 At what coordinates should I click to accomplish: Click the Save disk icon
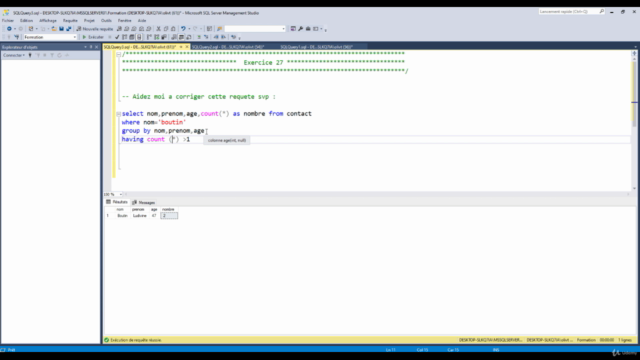[61, 29]
